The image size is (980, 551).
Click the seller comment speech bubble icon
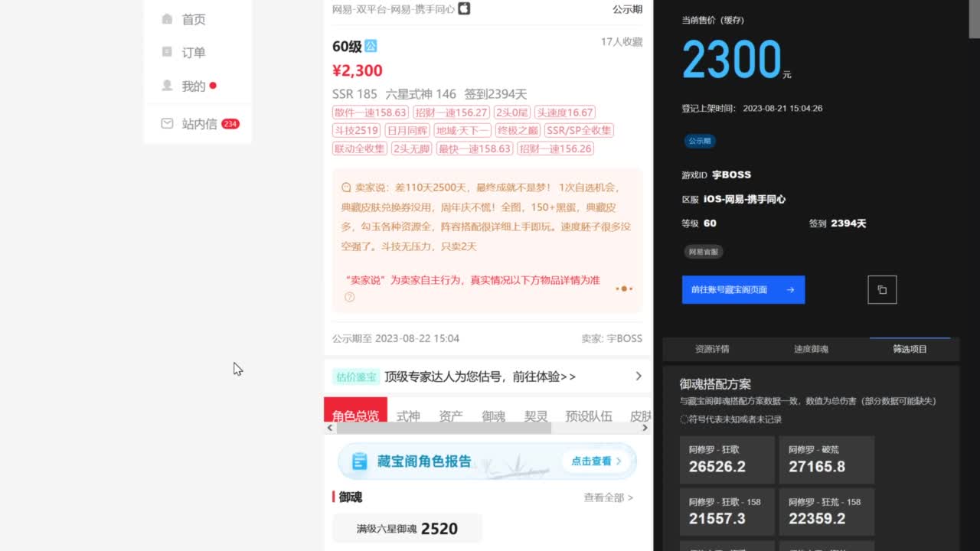[x=346, y=187]
